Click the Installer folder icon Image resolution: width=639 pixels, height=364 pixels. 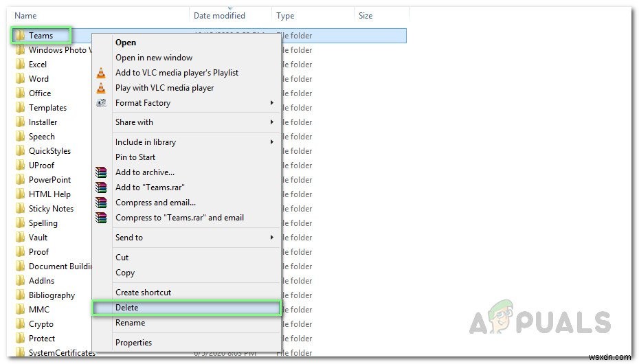(x=20, y=122)
